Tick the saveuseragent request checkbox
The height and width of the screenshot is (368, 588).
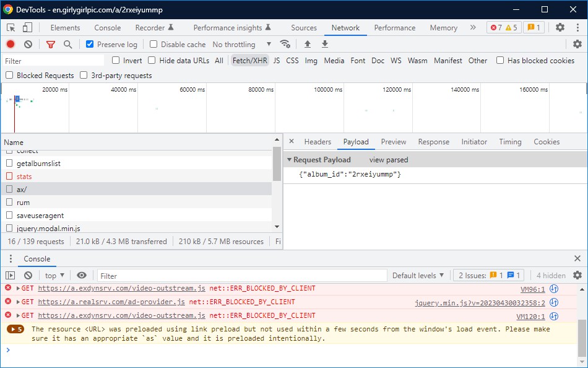click(9, 215)
